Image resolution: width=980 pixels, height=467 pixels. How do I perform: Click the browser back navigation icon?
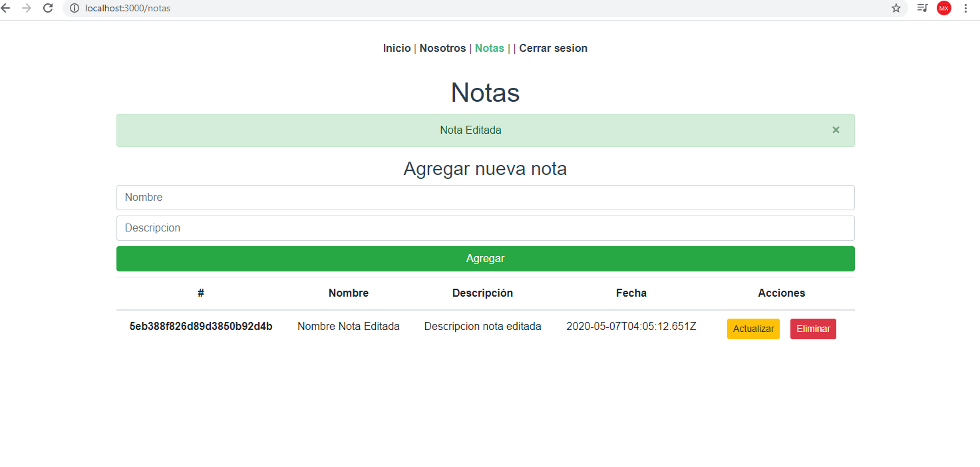pyautogui.click(x=10, y=9)
